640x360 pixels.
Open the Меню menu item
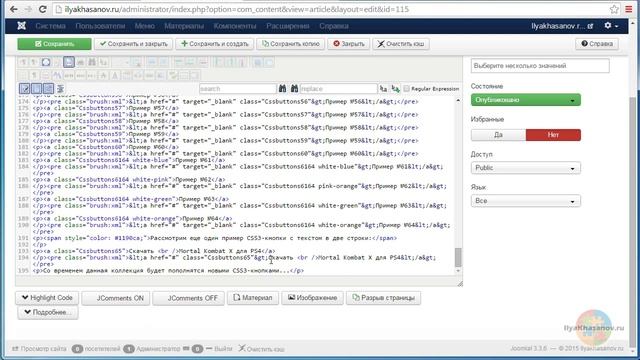(144, 26)
